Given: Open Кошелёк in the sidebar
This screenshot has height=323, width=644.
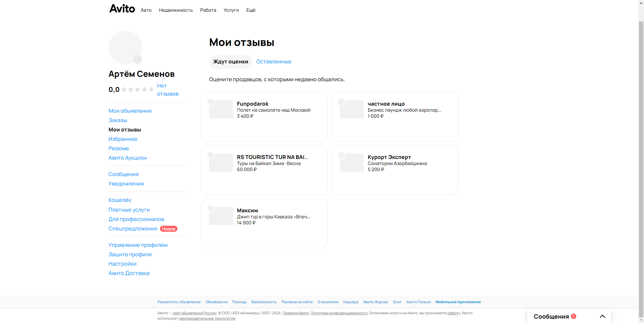Looking at the screenshot, I should click(120, 200).
